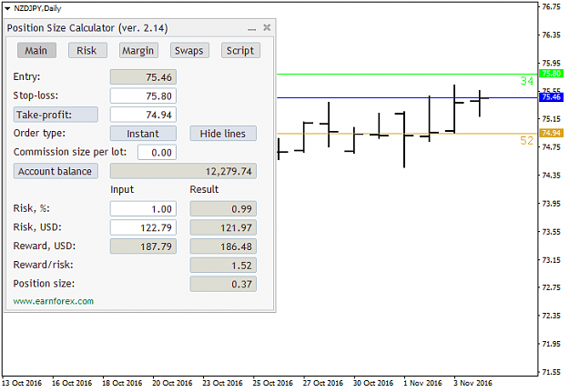This screenshot has width=569, height=392.
Task: Click the Take-profit value field
Action: coord(143,115)
